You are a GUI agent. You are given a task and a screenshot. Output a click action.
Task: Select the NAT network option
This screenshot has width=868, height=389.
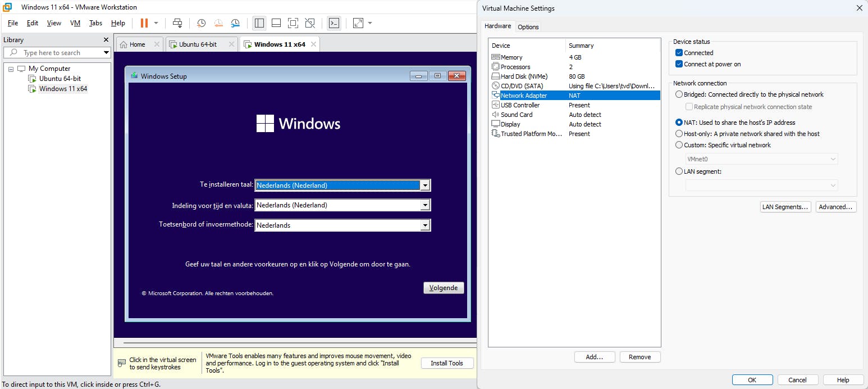tap(679, 123)
